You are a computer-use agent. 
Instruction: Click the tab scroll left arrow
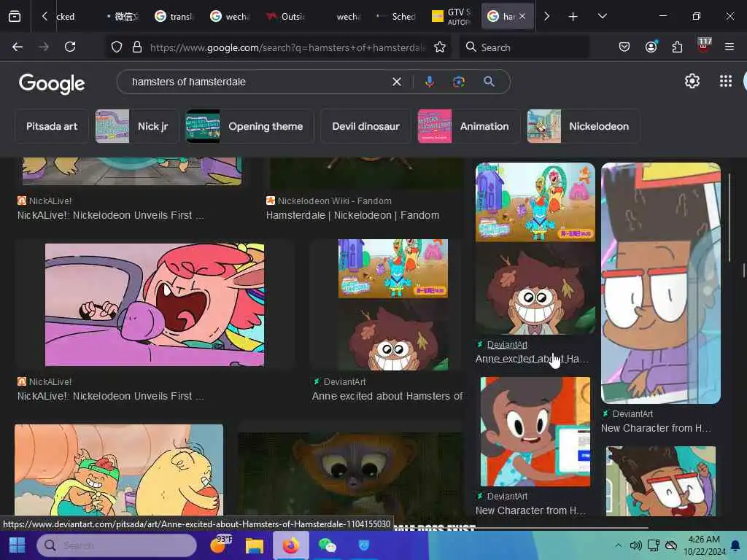(44, 17)
